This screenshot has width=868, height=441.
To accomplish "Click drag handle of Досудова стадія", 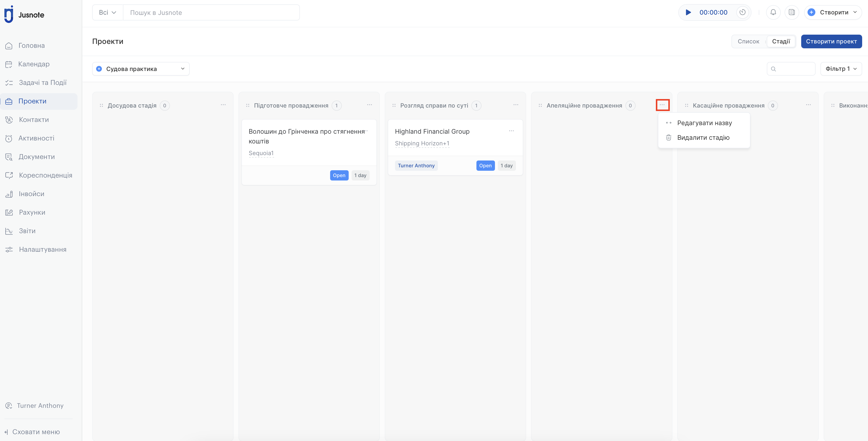I will point(101,106).
